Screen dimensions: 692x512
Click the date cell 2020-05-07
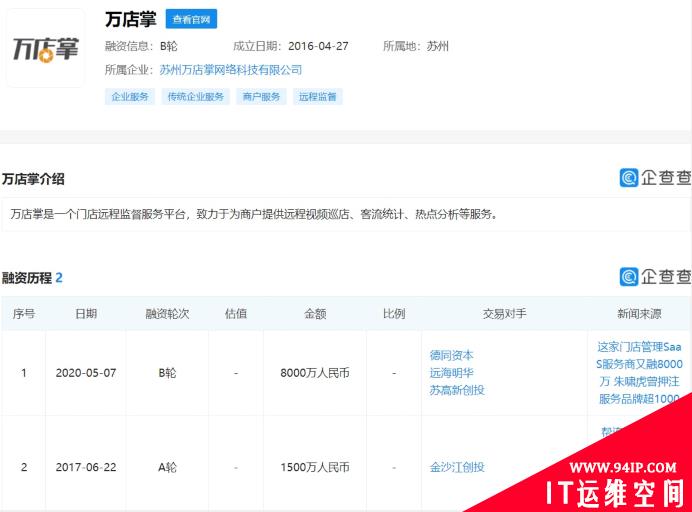click(86, 373)
